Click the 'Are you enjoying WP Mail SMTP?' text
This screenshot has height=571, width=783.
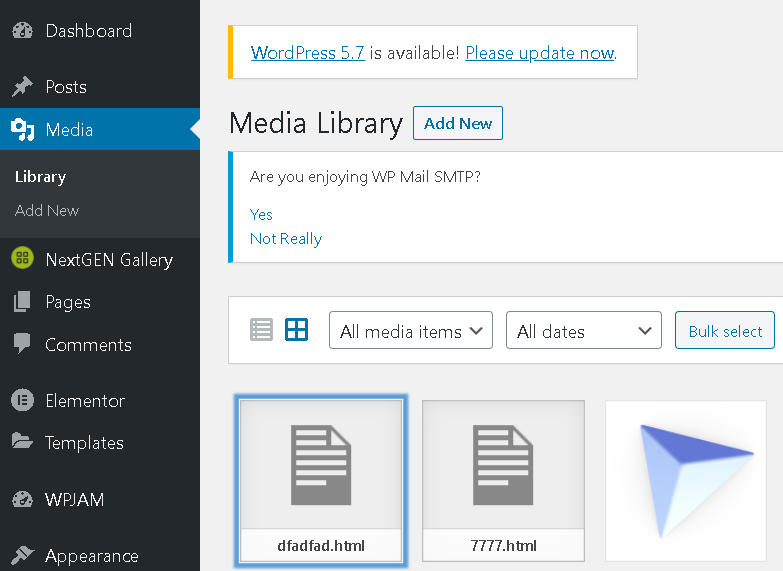coord(365,177)
